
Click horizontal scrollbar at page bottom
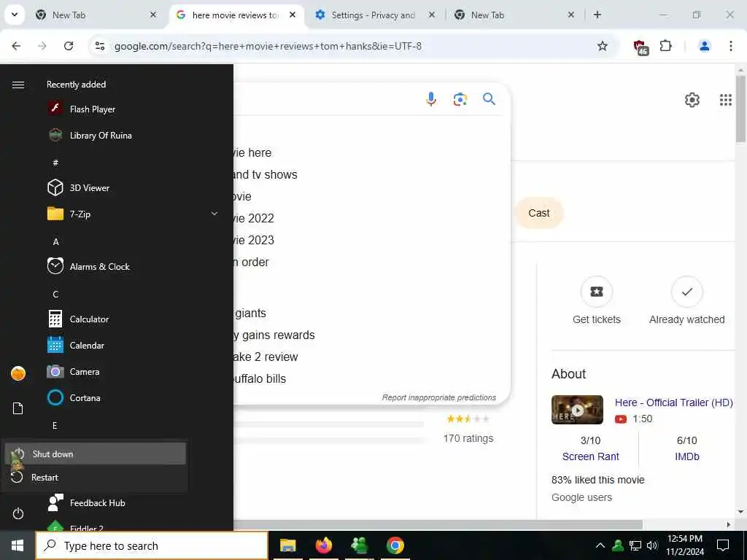click(438, 524)
